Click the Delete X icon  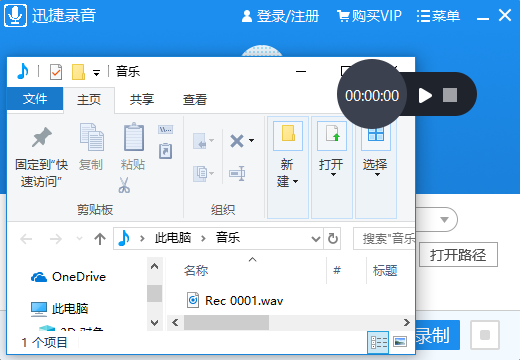(x=237, y=141)
